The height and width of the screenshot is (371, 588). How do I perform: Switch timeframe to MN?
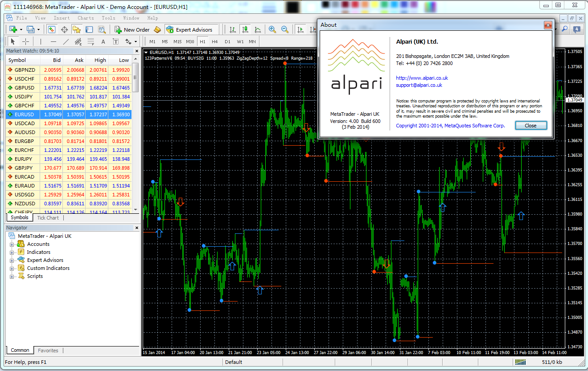pyautogui.click(x=252, y=41)
